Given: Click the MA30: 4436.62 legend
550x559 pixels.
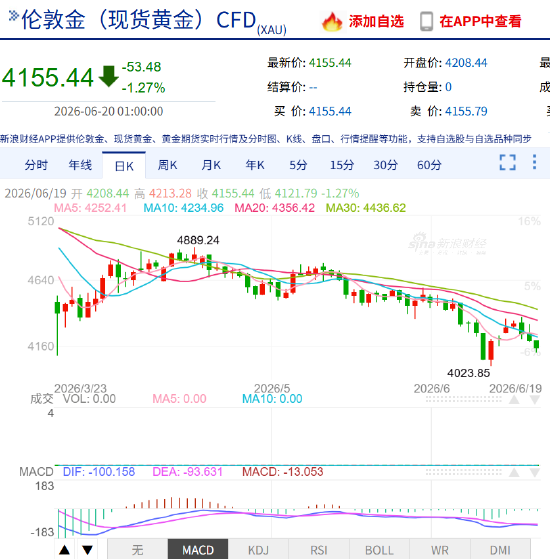Looking at the screenshot, I should coord(366,208).
